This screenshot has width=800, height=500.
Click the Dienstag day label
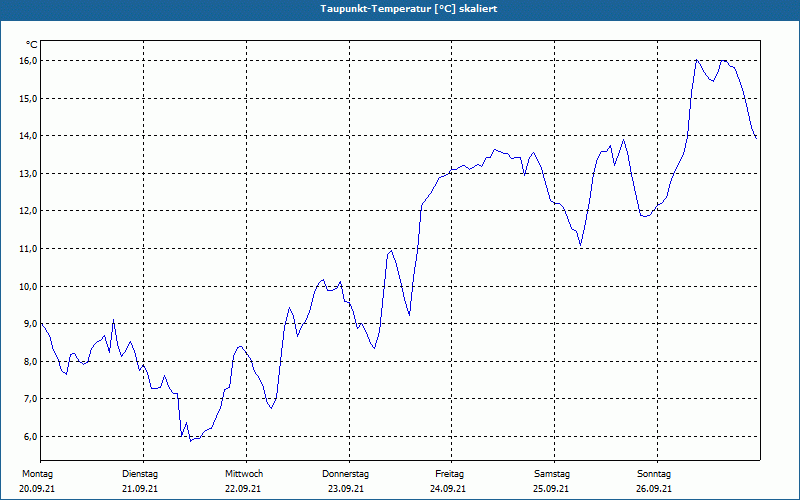140,474
